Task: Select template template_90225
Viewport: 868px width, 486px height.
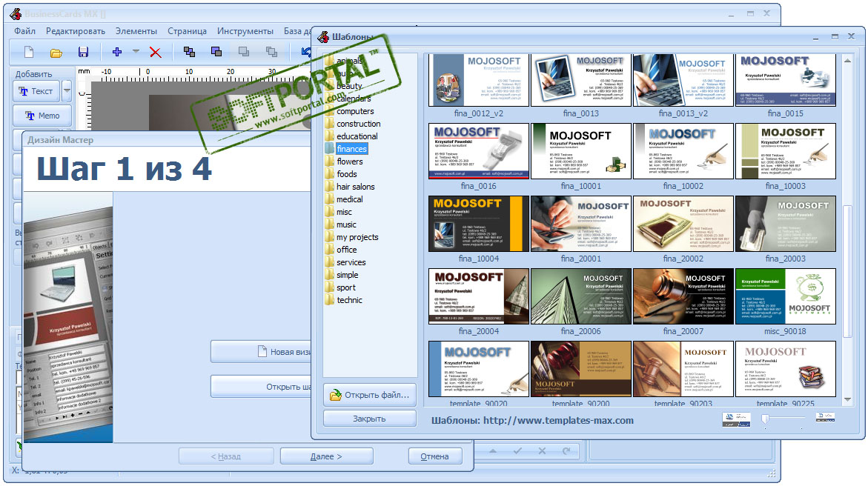Action: click(786, 369)
